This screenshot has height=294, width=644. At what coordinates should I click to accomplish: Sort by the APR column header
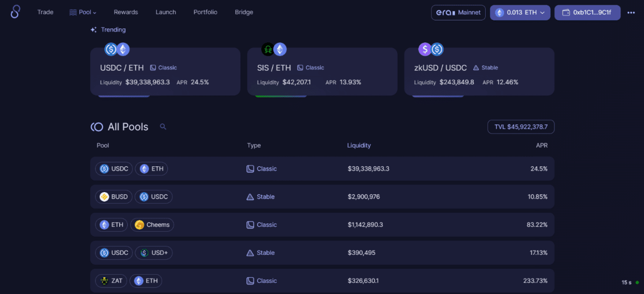tap(541, 145)
